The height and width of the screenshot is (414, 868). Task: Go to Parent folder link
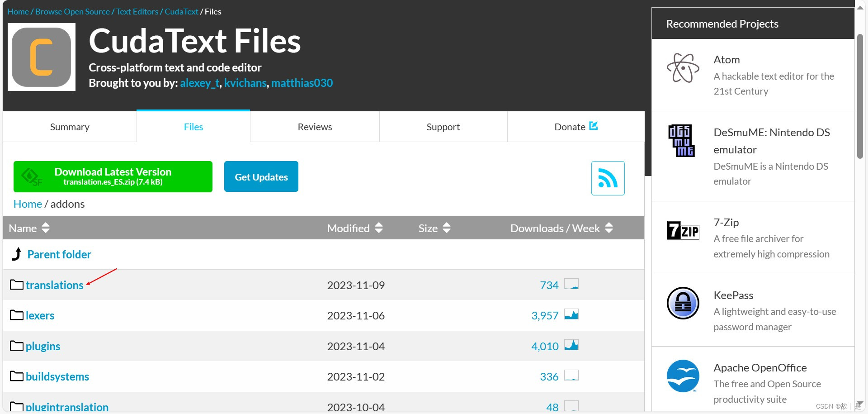coord(59,254)
